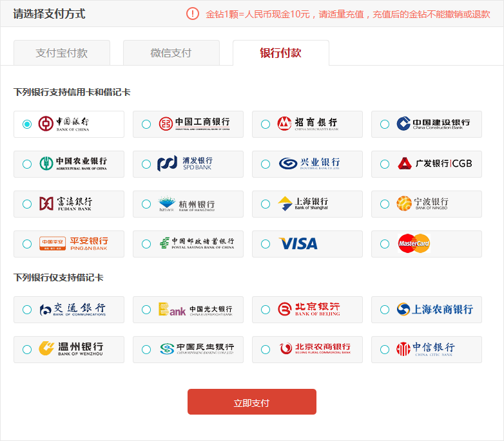The height and width of the screenshot is (441, 504).
Task: Click the China Everbright Bank 中国光大银行 logo
Action: coord(195,310)
